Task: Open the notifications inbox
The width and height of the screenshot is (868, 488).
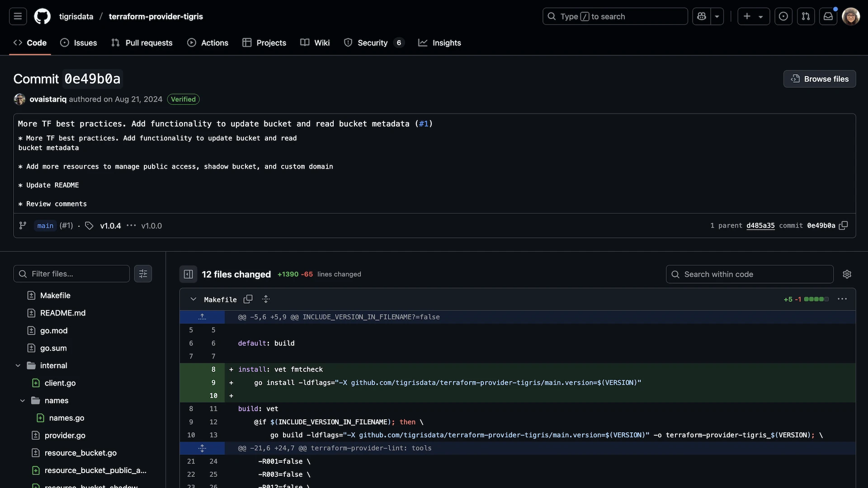Action: (x=828, y=16)
